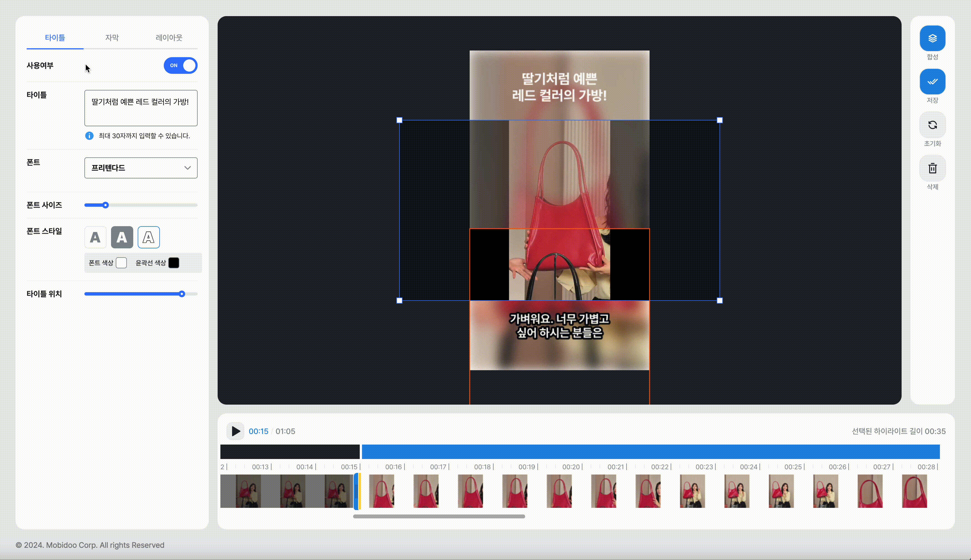Click the 초기화 reset icon
Viewport: 971px width, 560px height.
click(x=932, y=125)
